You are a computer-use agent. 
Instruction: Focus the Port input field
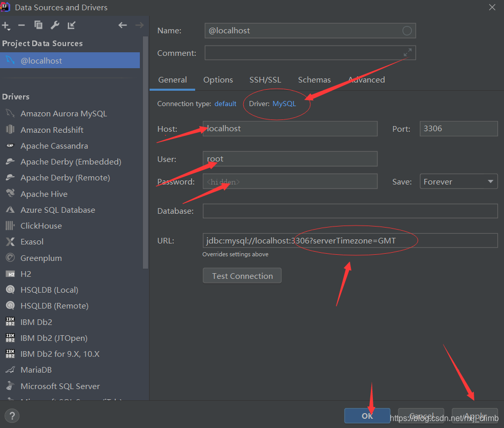pos(459,129)
